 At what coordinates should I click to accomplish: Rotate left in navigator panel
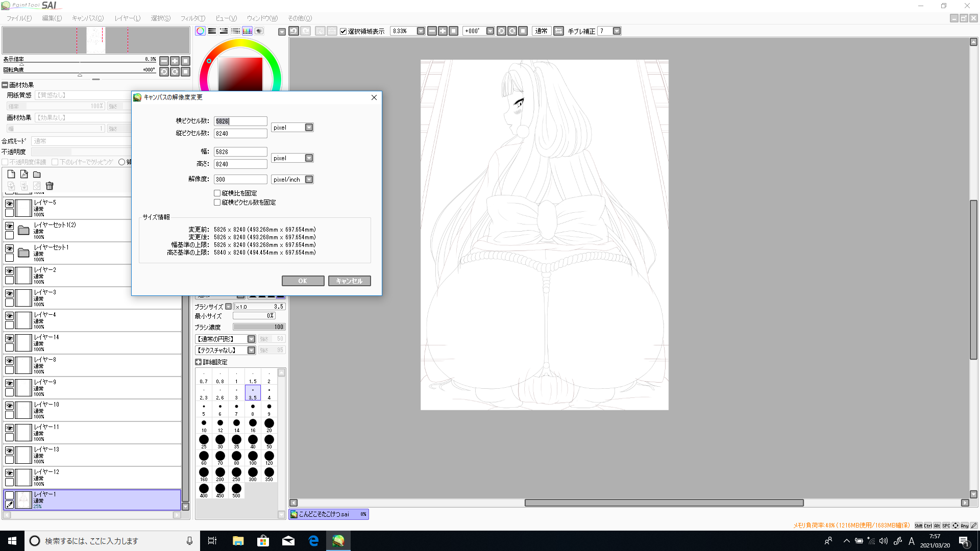pos(164,72)
